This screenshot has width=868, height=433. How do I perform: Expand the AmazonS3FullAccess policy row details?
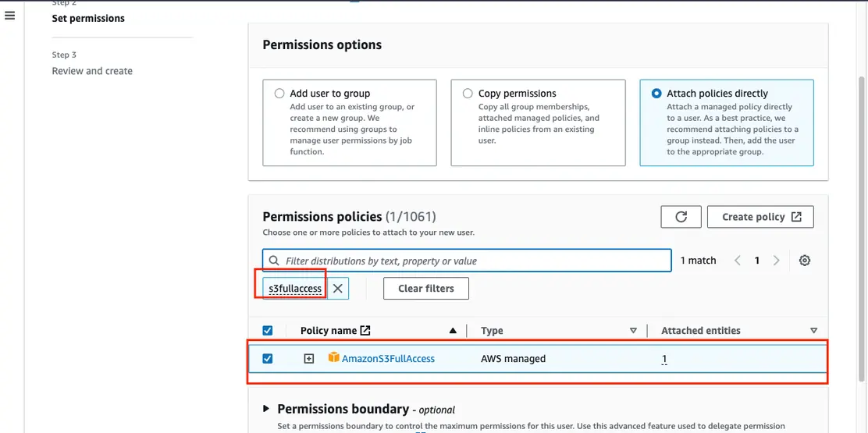tap(309, 359)
